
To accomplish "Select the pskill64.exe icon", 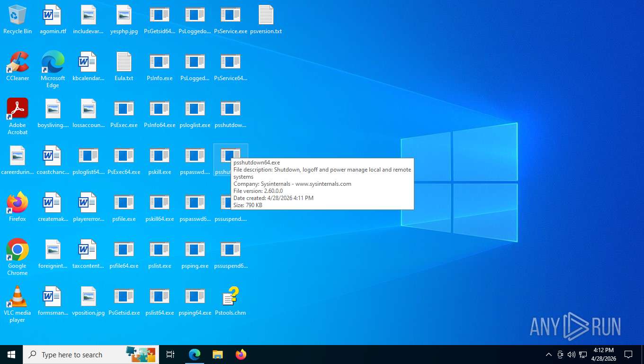I will [160, 208].
